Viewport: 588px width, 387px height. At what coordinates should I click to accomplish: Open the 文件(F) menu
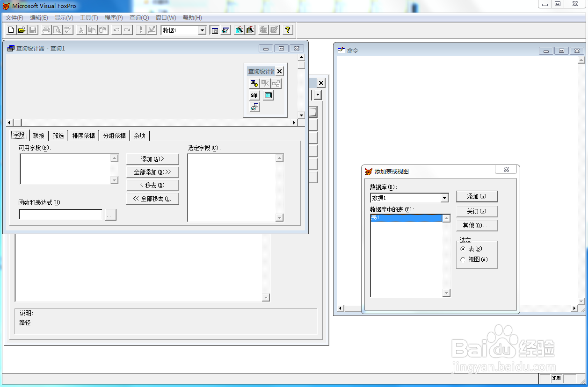tap(15, 18)
